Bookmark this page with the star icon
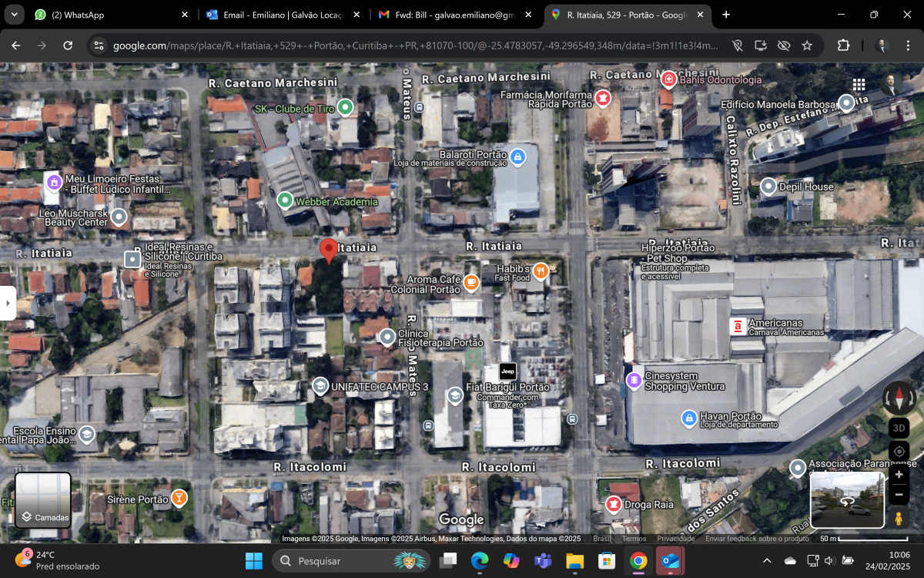Screen dimensions: 924x578 click(x=807, y=45)
